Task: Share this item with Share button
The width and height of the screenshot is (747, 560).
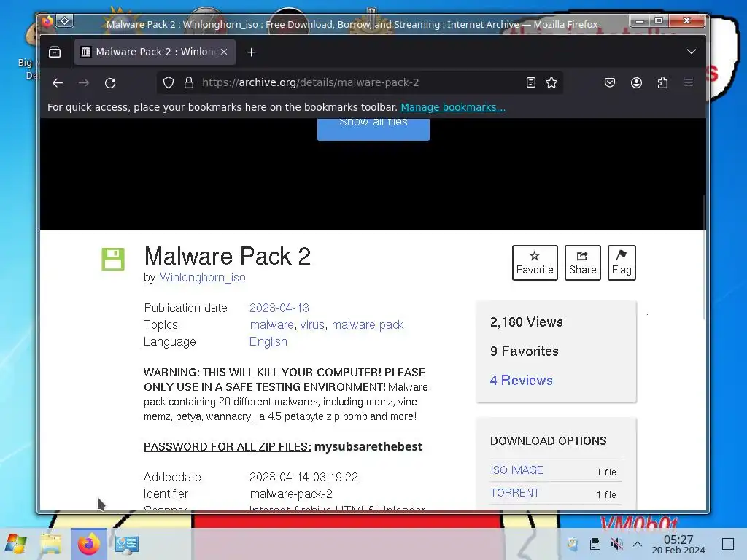Action: pos(582,262)
